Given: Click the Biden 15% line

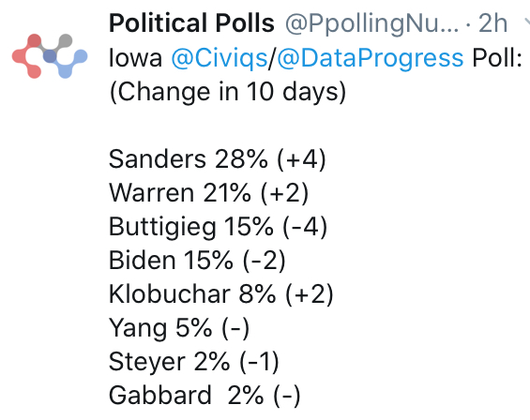Looking at the screenshot, I should click(x=197, y=261).
